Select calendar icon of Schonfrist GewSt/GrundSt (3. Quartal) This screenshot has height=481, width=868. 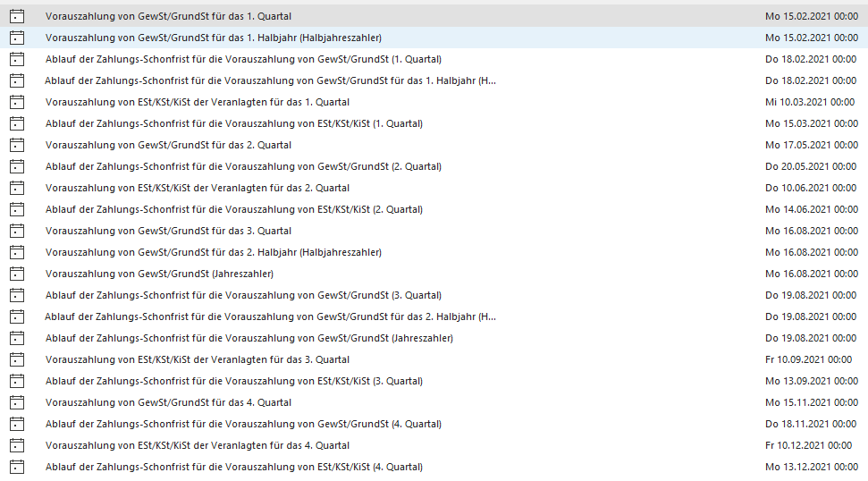(16, 295)
